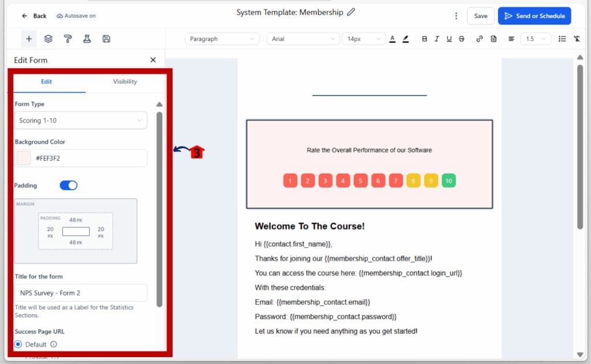The width and height of the screenshot is (591, 364).
Task: Toggle strikethrough formatting
Action: click(461, 39)
